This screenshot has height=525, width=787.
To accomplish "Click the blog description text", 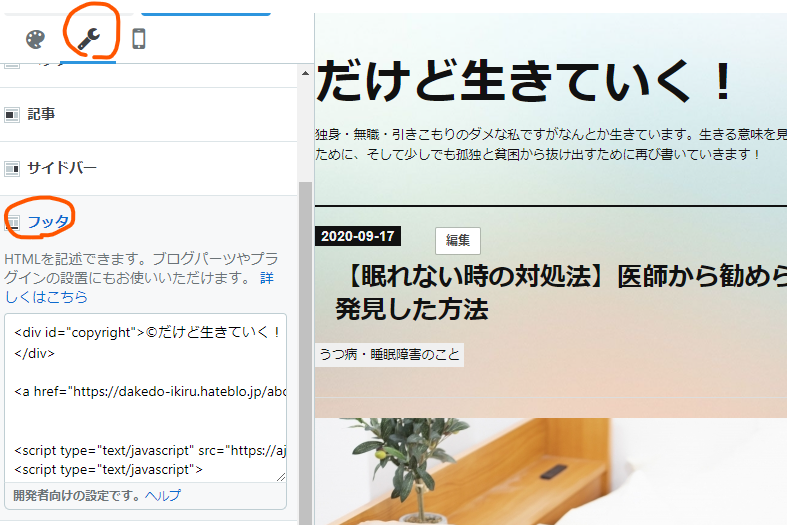I will pos(551,145).
